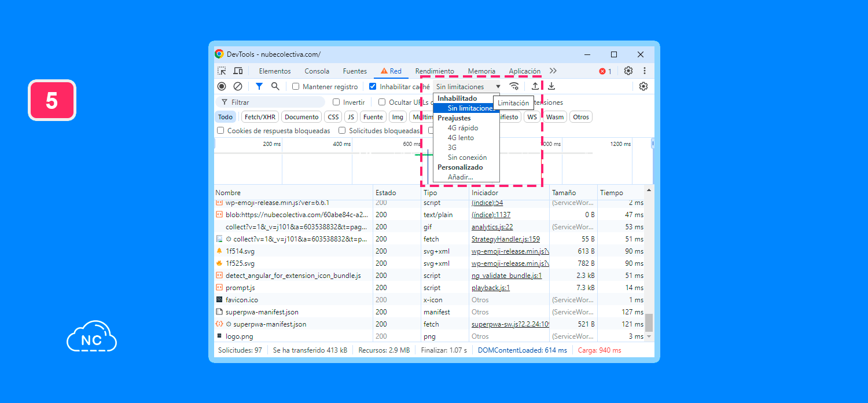Clear the network log
This screenshot has width=868, height=403.
[x=238, y=86]
